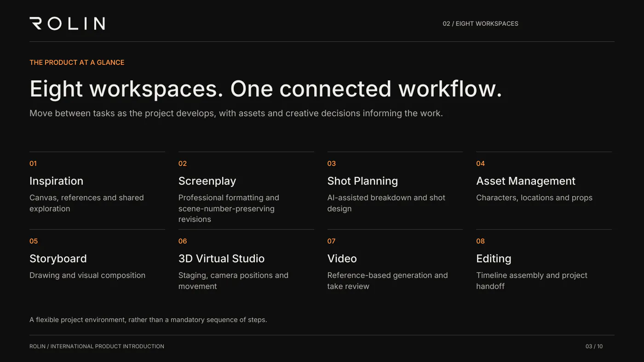Select the Editing workspace title
Image resolution: width=644 pixels, height=362 pixels.
(494, 259)
